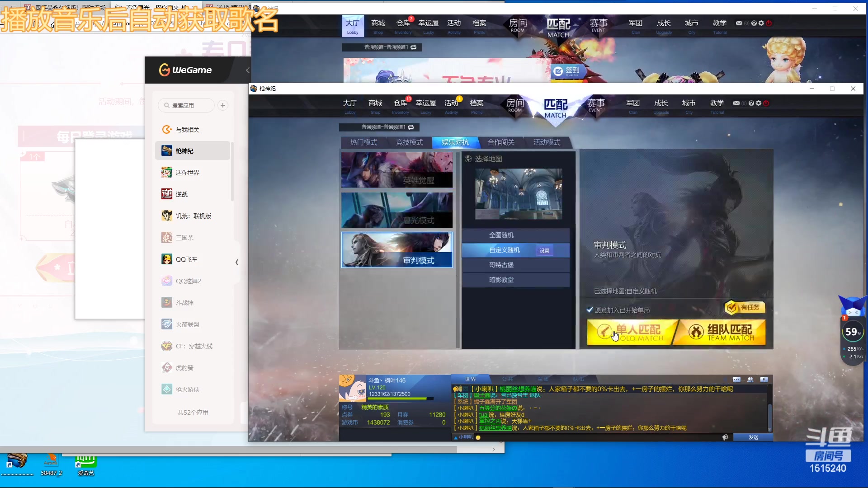Screen dimensions: 868x488
Task: Go to 房间 ROOM in front window
Action: 515,105
